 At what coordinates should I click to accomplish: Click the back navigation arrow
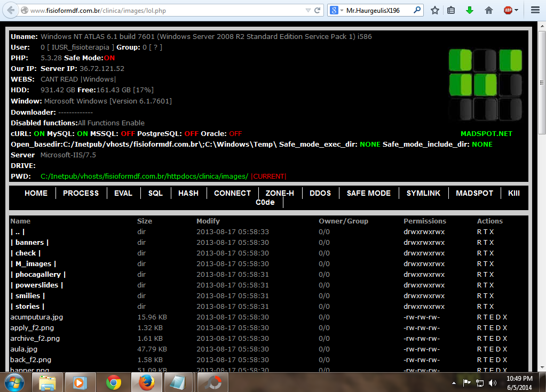(10, 9)
